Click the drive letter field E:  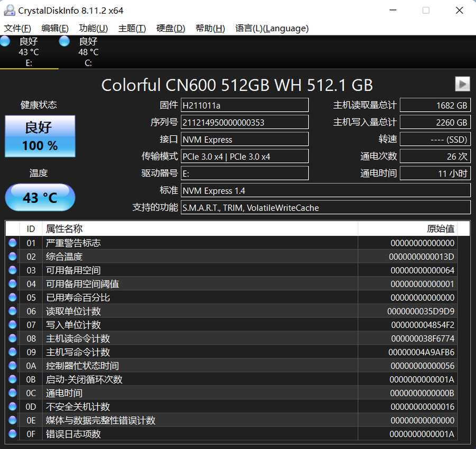(x=245, y=173)
